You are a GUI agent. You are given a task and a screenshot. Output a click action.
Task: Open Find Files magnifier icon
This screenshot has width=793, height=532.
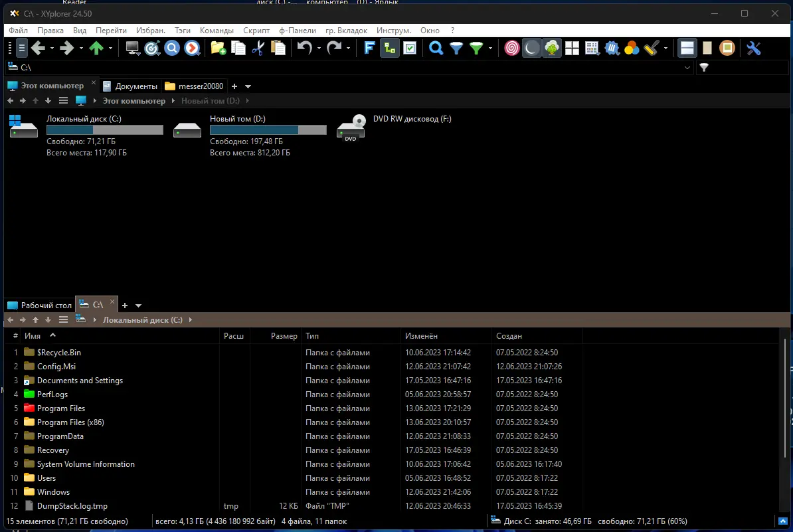point(436,48)
